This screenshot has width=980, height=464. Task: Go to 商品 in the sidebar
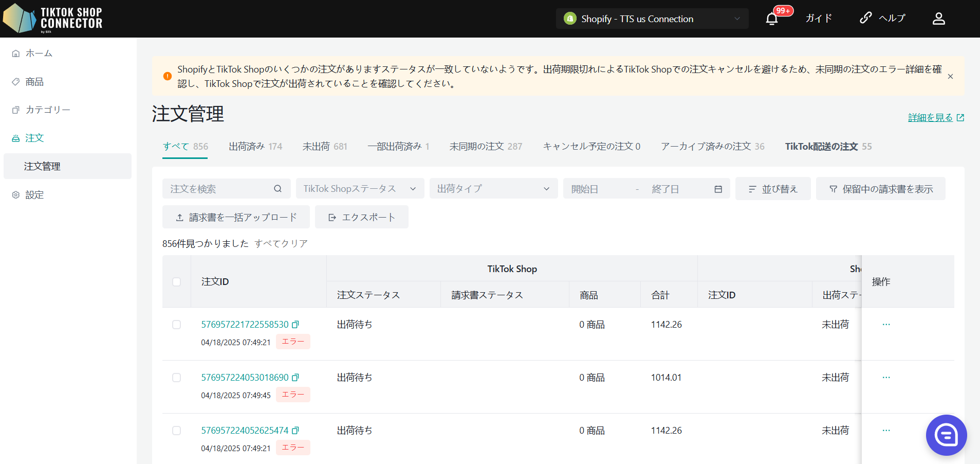pyautogui.click(x=34, y=82)
